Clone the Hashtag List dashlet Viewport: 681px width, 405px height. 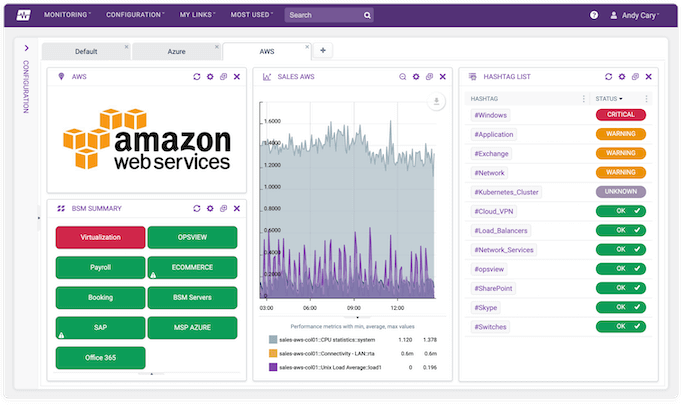635,77
